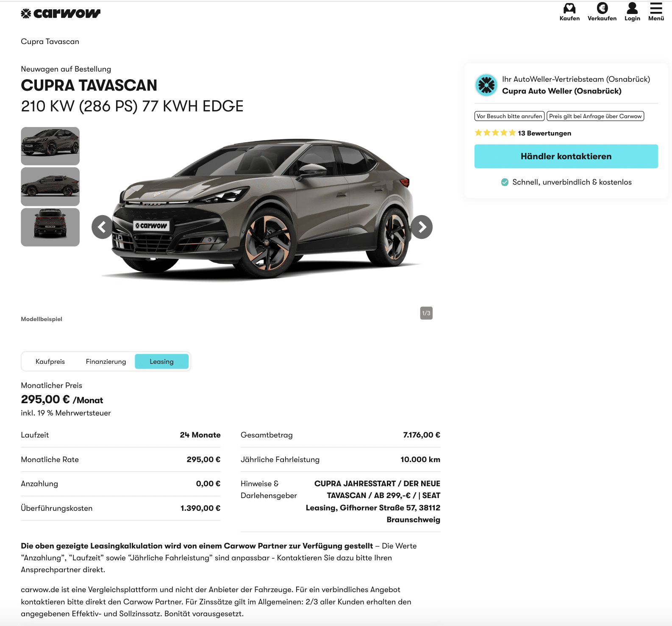Open the Cupra Tavascan breadcrumb link
This screenshot has height=626, width=672.
pyautogui.click(x=50, y=42)
